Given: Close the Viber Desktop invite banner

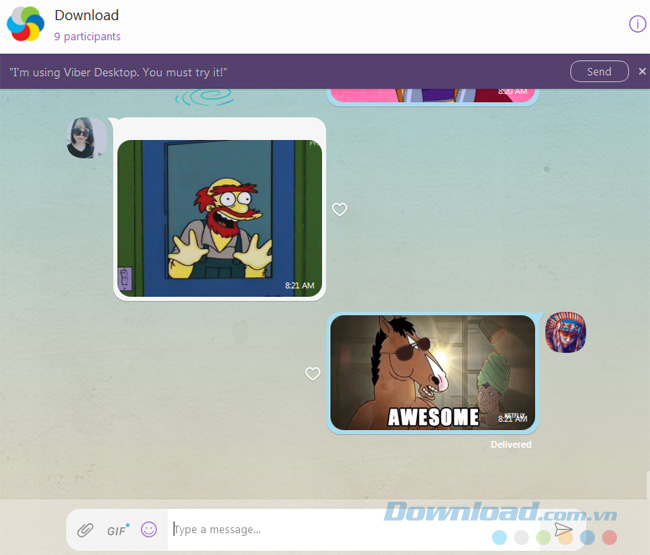Looking at the screenshot, I should point(642,71).
